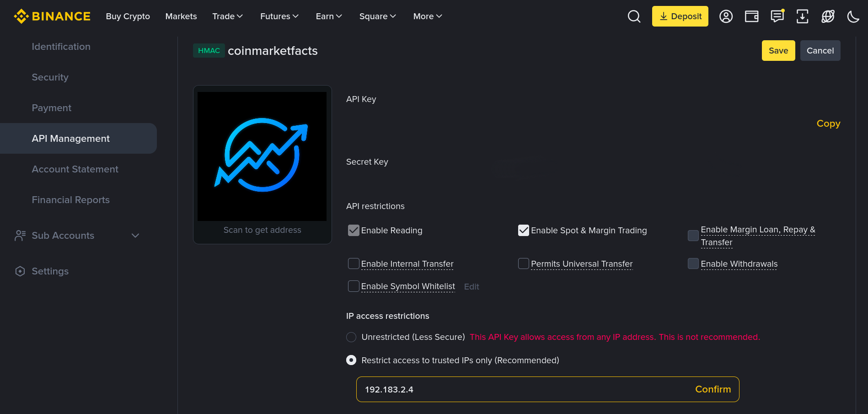868x414 pixels.
Task: Click the Binance logo
Action: [52, 16]
